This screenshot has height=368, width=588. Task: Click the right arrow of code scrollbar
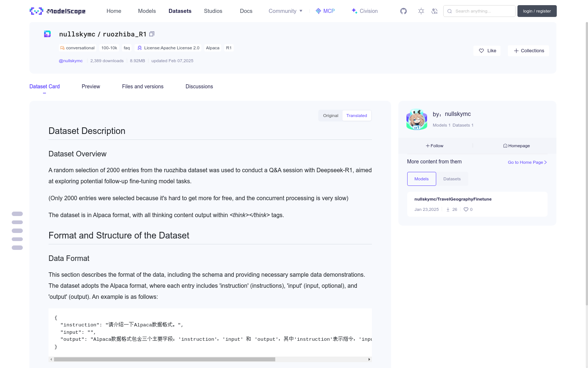tap(369, 359)
